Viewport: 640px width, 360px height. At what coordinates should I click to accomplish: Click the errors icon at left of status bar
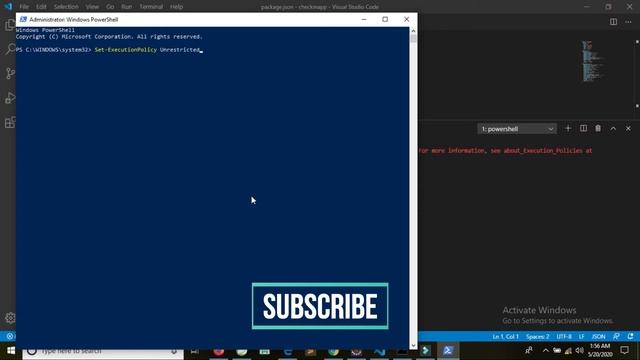tap(9, 336)
